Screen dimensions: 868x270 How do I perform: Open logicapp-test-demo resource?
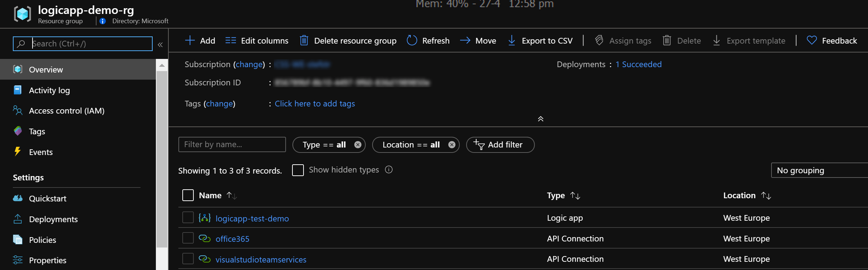pos(252,218)
